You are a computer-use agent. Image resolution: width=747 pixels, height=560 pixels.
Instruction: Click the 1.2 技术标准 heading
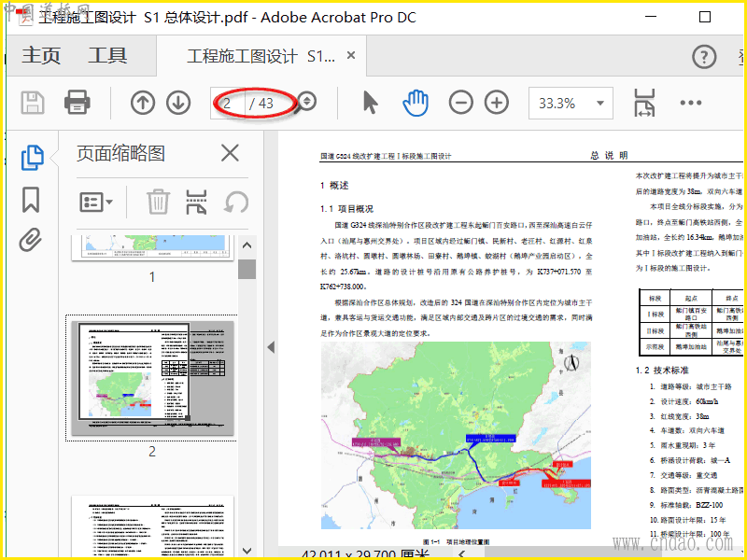tap(662, 370)
